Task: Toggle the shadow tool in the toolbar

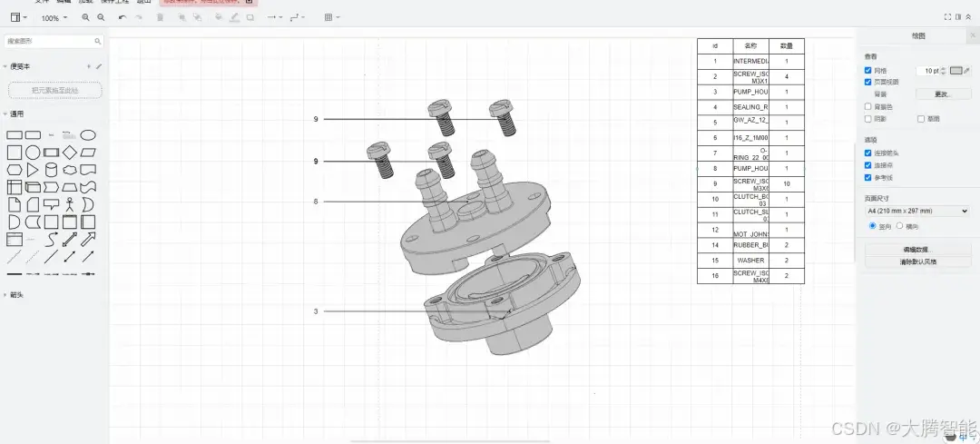Action: click(250, 17)
